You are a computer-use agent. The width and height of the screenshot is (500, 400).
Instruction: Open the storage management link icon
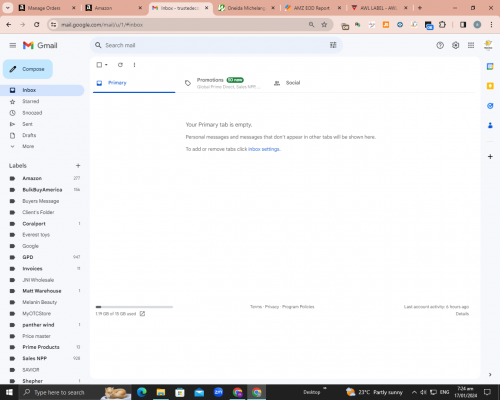click(142, 314)
